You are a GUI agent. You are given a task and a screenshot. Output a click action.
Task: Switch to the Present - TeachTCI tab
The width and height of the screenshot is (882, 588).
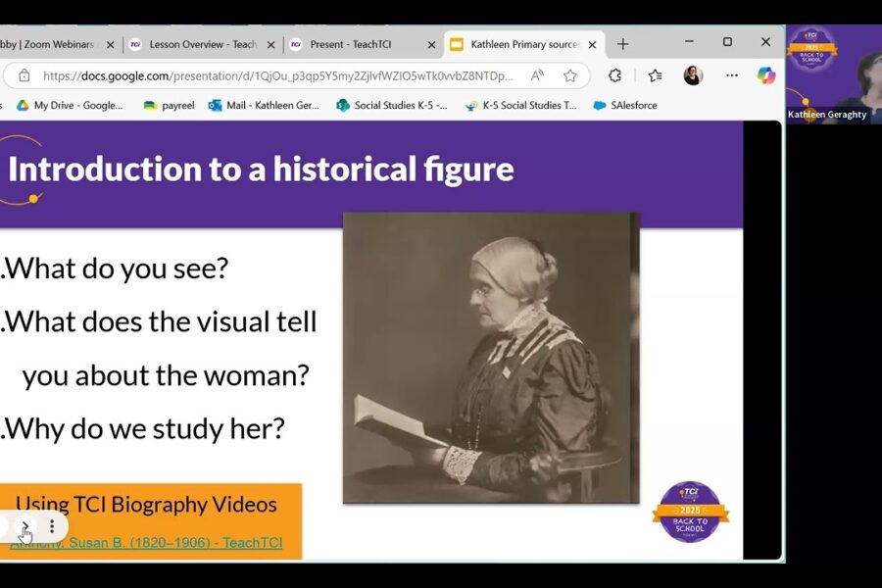(363, 44)
